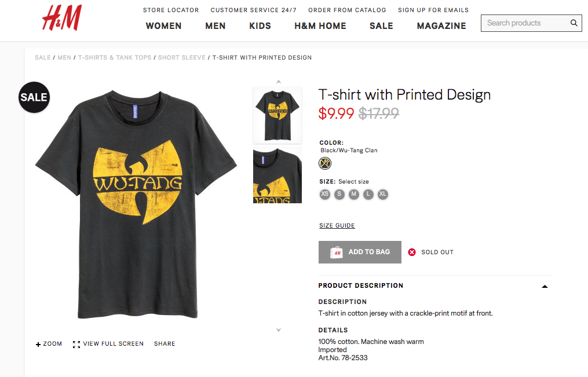Go to Store Locator
This screenshot has height=377, width=588.
click(171, 10)
